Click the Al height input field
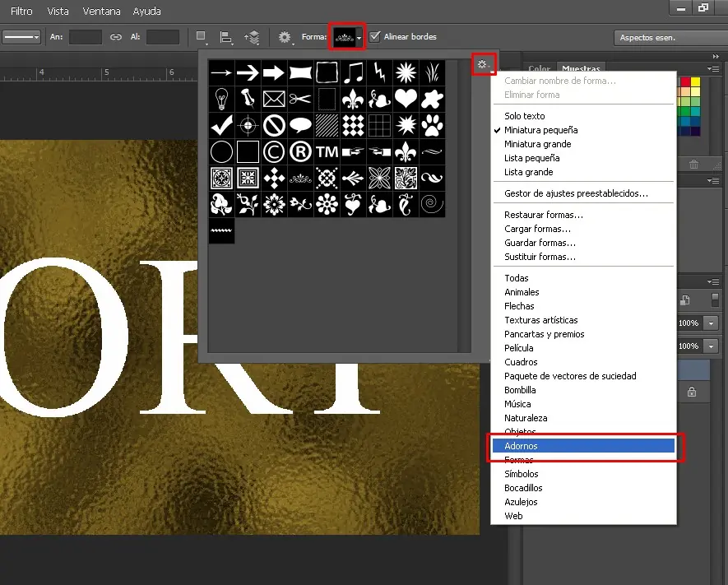728x585 pixels. [x=163, y=37]
